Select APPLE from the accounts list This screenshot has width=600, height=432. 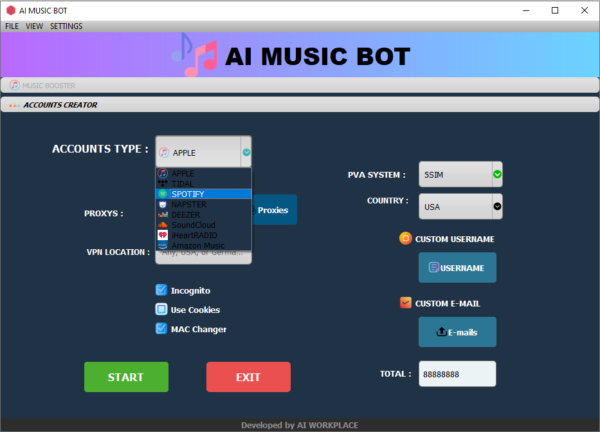click(204, 173)
